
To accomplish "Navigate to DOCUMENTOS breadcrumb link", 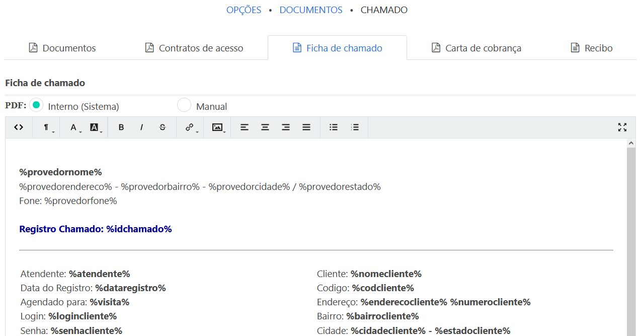I will 311,10.
